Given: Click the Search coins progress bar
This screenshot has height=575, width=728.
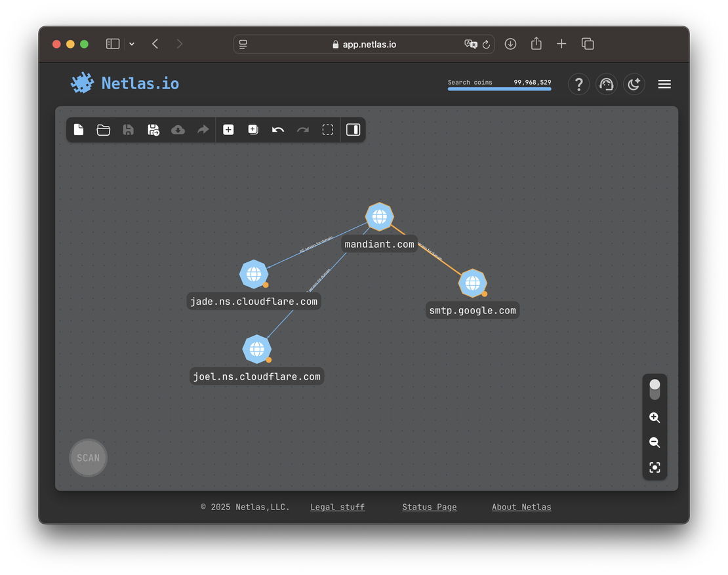Looking at the screenshot, I should click(x=499, y=87).
